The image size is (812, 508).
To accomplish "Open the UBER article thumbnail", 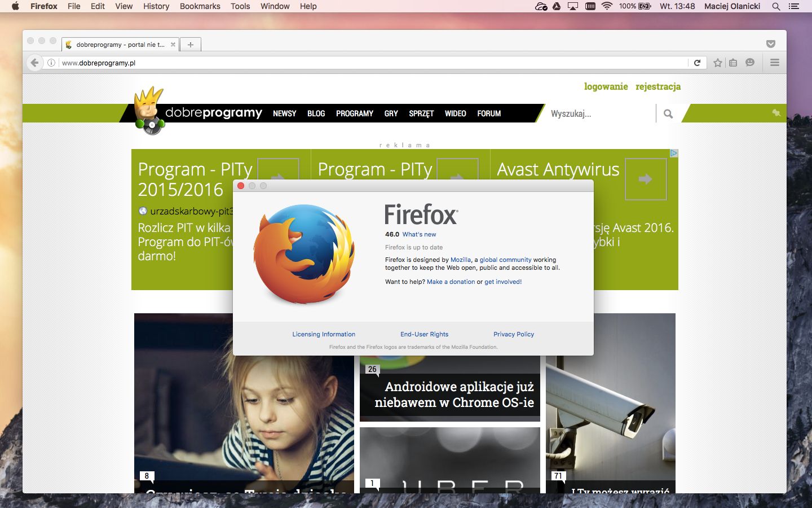I will 450,460.
